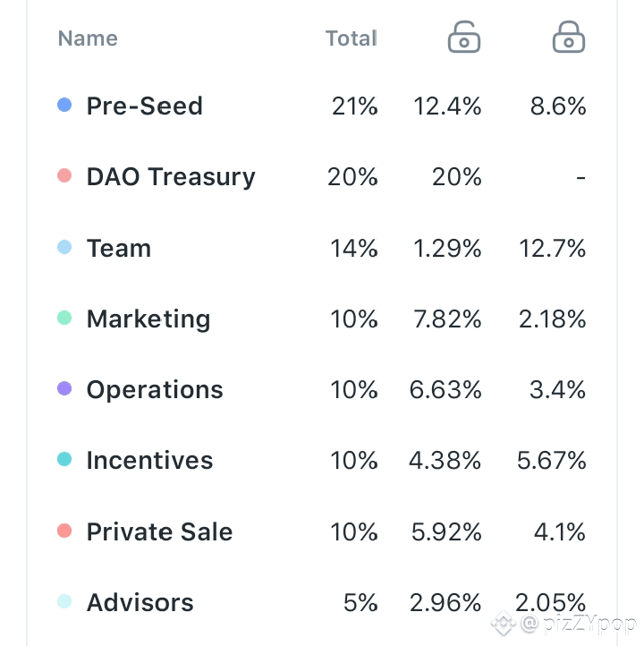Viewport: 644px width, 646px height.
Task: Click the Name column header
Action: (x=88, y=38)
